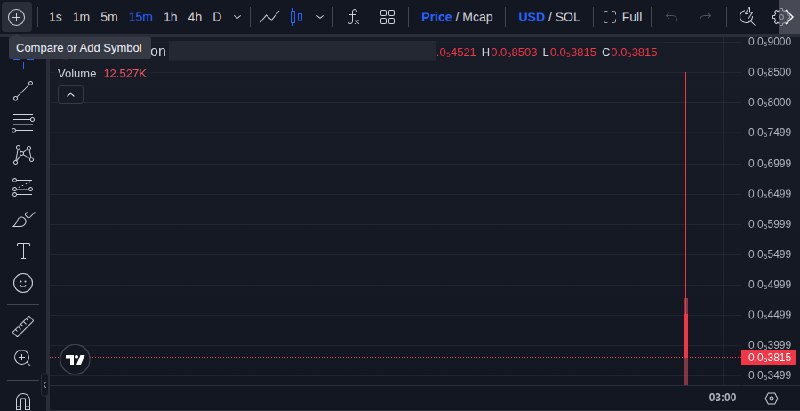800x411 pixels.
Task: Switch chart to Mcap mode
Action: pos(478,17)
